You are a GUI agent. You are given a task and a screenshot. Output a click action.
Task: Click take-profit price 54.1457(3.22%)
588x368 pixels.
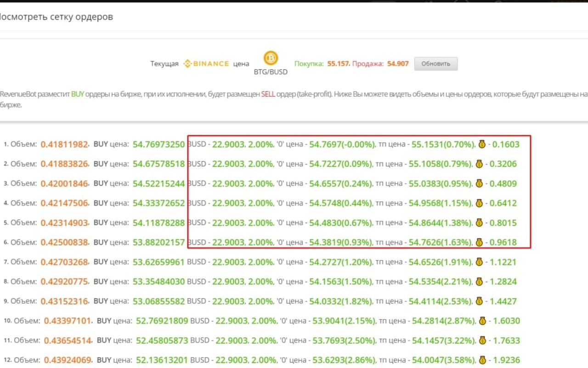(444, 340)
